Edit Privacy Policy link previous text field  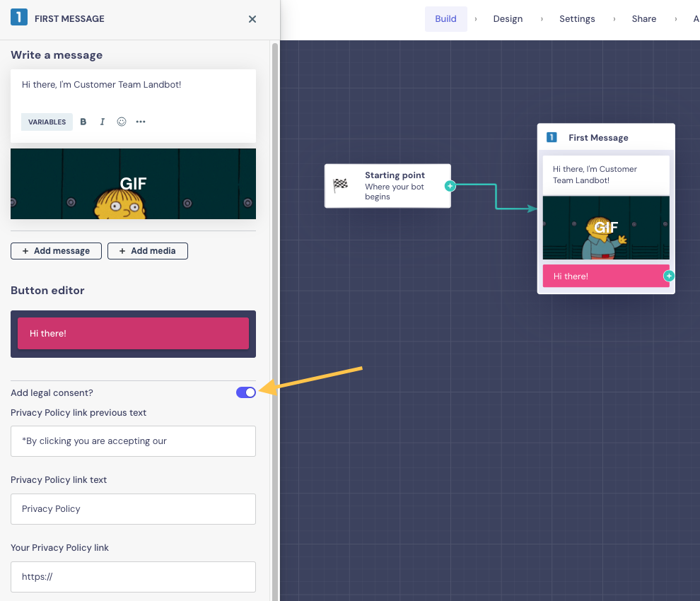[133, 441]
